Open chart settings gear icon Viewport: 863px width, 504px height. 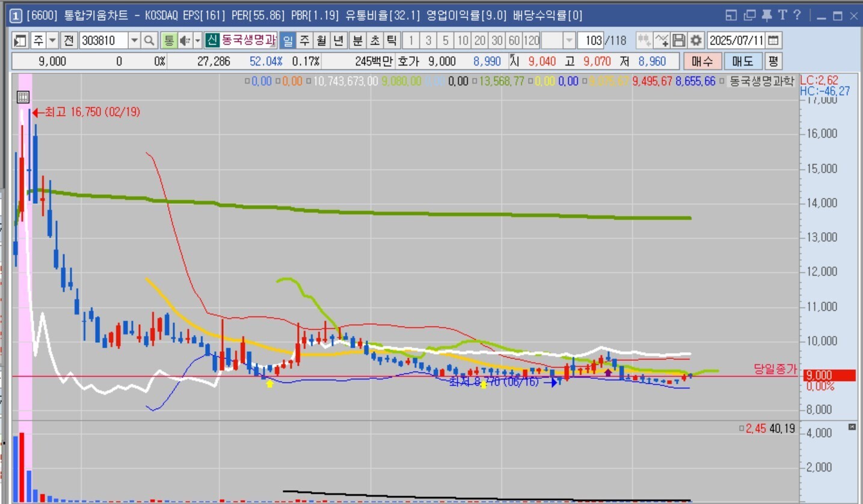coord(696,41)
